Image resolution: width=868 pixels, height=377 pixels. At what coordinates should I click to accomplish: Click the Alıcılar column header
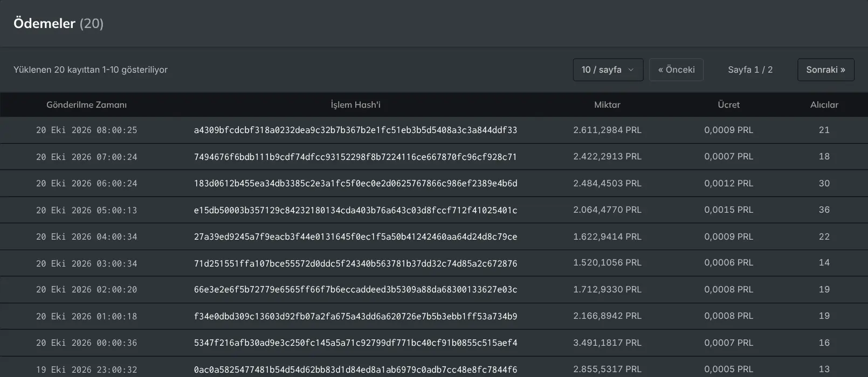point(824,104)
